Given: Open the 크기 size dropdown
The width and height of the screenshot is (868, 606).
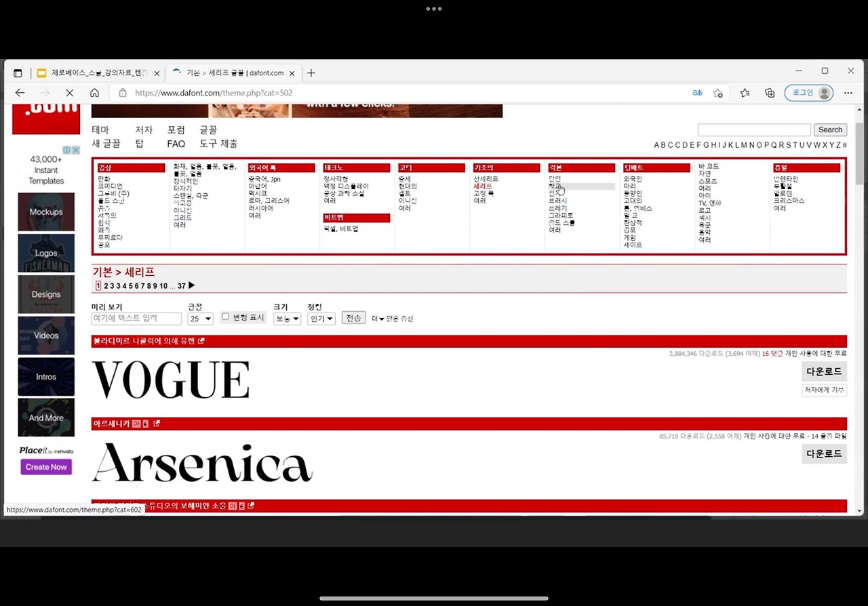Looking at the screenshot, I should [287, 319].
